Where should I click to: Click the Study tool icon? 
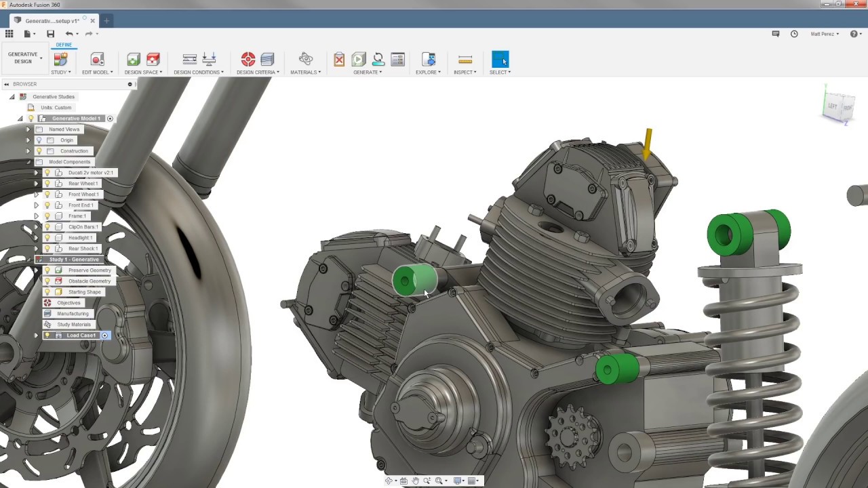point(60,60)
